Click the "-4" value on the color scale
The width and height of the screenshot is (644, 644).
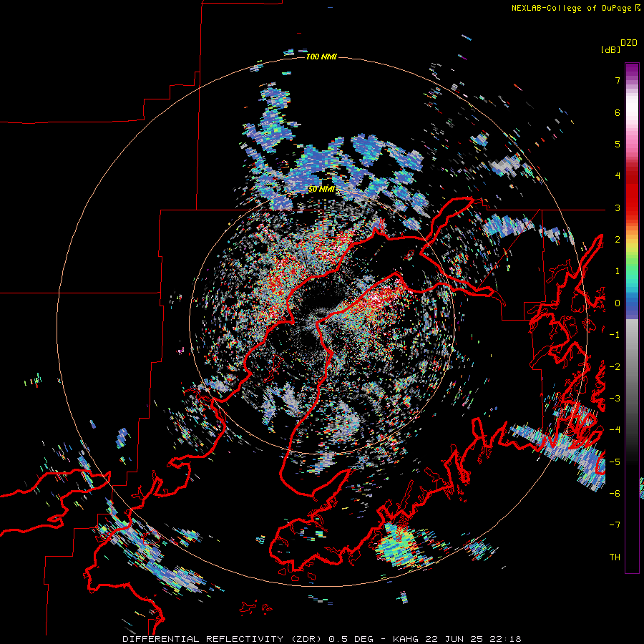[615, 430]
